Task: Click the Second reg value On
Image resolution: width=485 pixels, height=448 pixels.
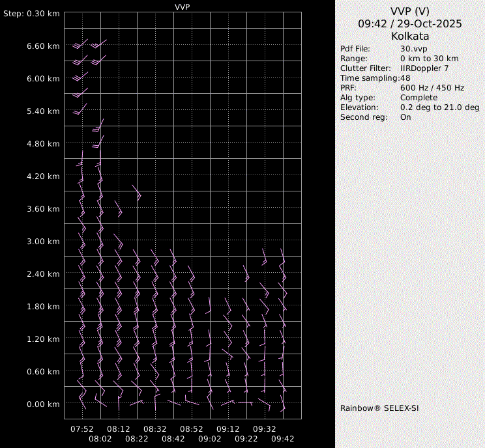Action: point(405,117)
